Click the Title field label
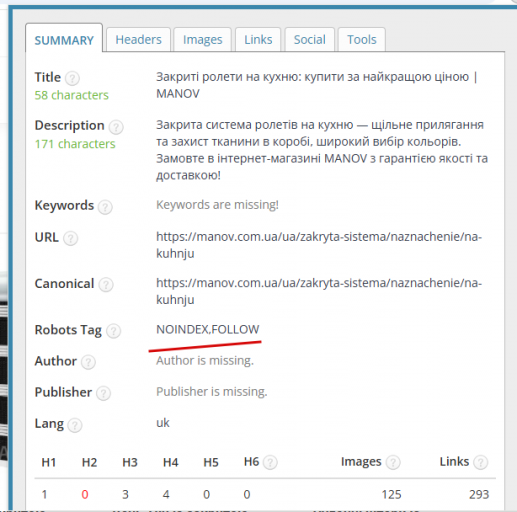Screen dimensions: 517x512 [48, 77]
